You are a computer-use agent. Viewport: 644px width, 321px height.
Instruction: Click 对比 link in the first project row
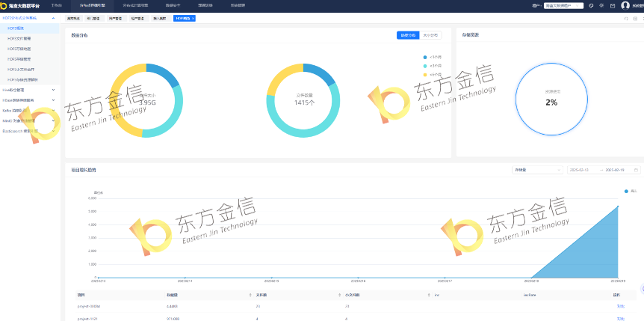(x=620, y=306)
